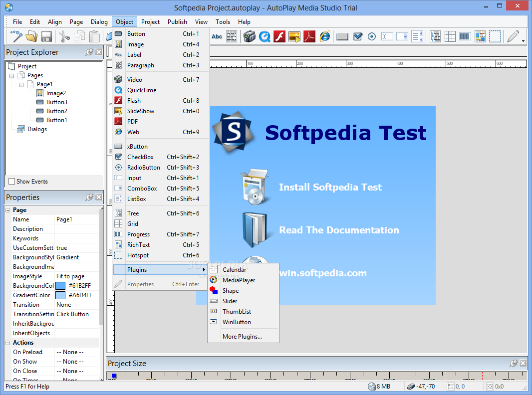Insert an xButton object from the toolbar
The width and height of the screenshot is (532, 395).
342,36
